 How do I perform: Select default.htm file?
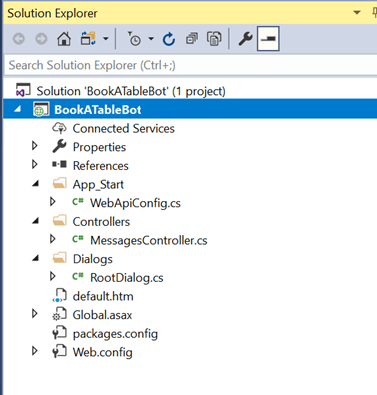click(x=103, y=296)
